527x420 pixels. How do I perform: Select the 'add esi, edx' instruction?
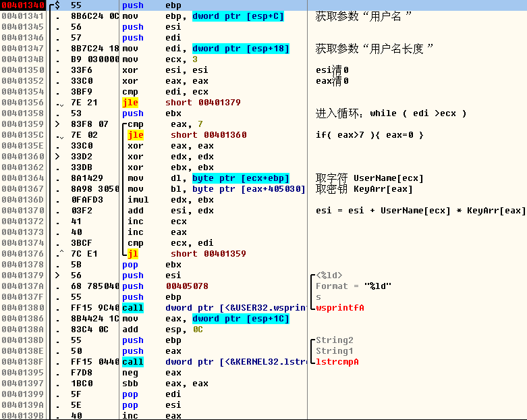coord(171,211)
